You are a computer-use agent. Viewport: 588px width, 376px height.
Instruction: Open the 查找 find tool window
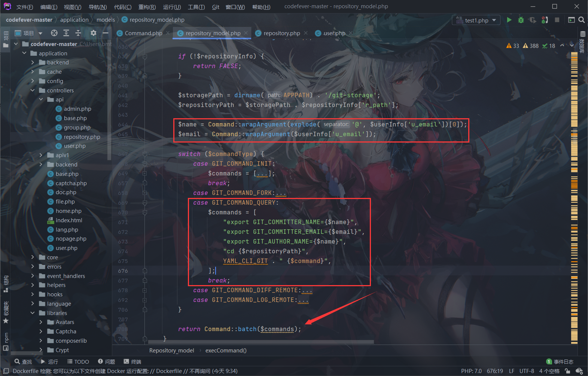(x=23, y=361)
